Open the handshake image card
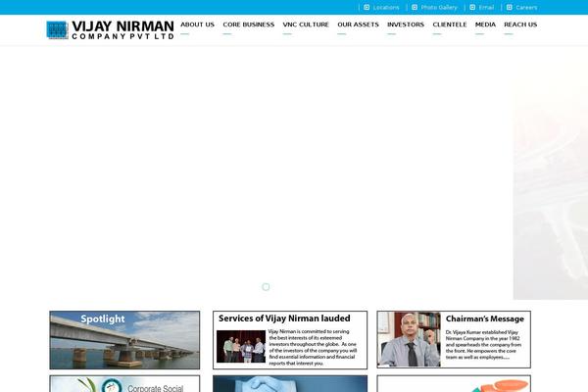588x392 pixels. 290,384
